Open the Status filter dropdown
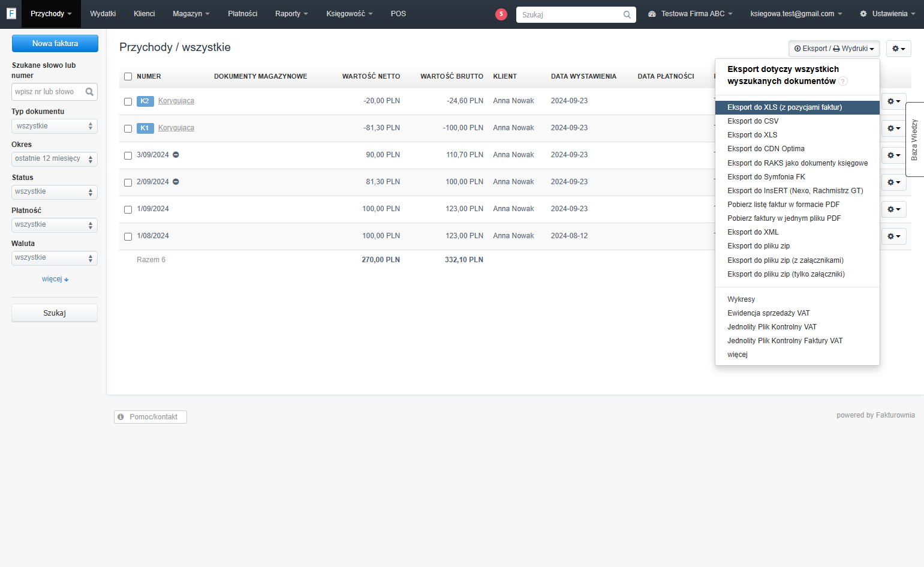 55,192
